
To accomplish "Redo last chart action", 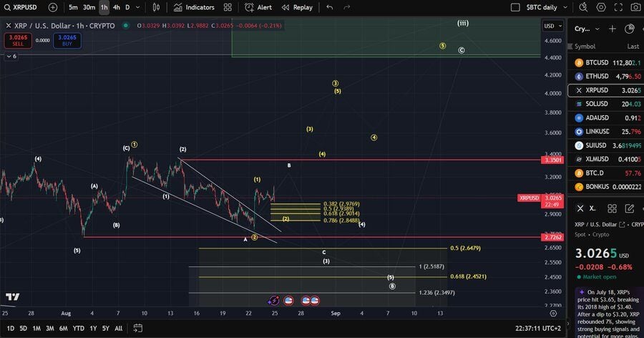I will (346, 7).
